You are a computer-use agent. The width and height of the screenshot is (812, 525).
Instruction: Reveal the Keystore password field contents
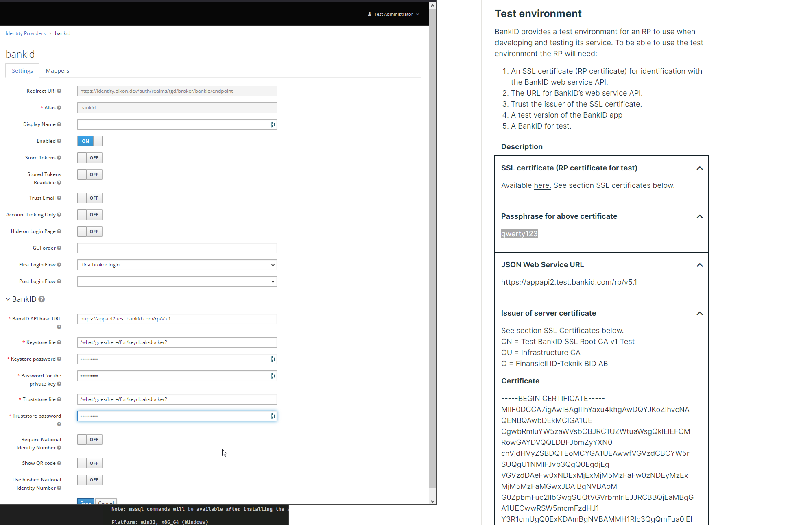[x=272, y=359]
